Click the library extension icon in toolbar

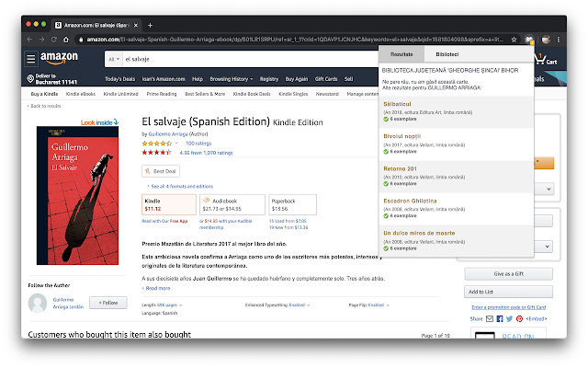pyautogui.click(x=529, y=40)
